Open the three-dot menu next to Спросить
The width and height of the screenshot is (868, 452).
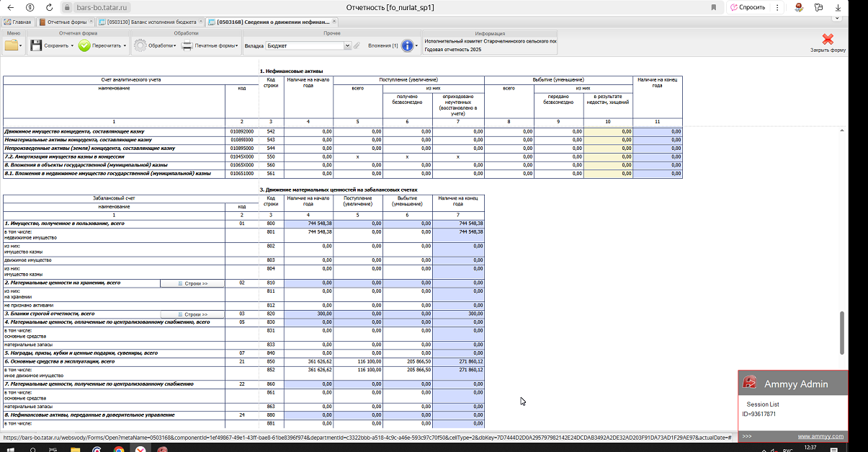777,7
